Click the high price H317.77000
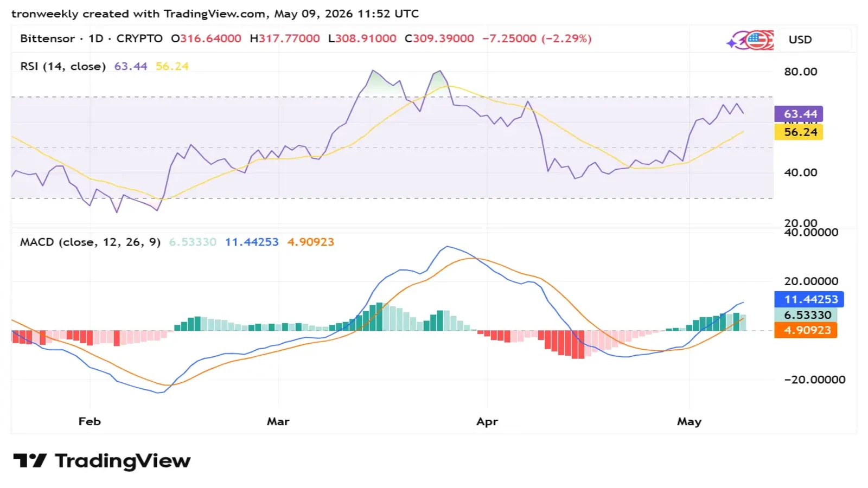 [x=285, y=38]
